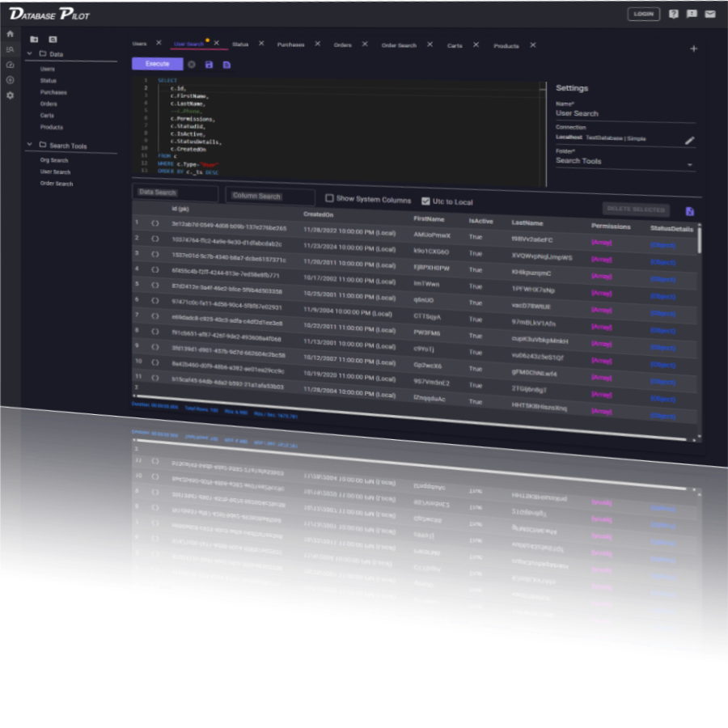Open Users in the Data folder tree
This screenshot has height=728, width=728.
point(48,70)
